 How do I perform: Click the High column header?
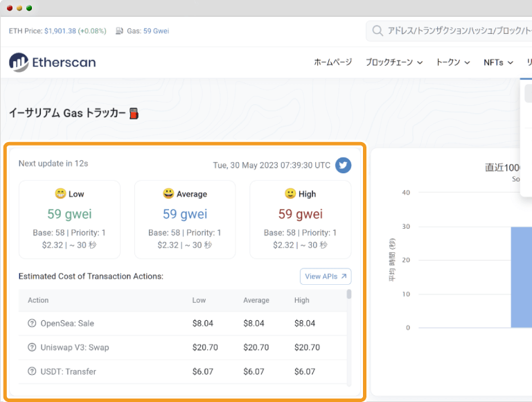(x=301, y=300)
